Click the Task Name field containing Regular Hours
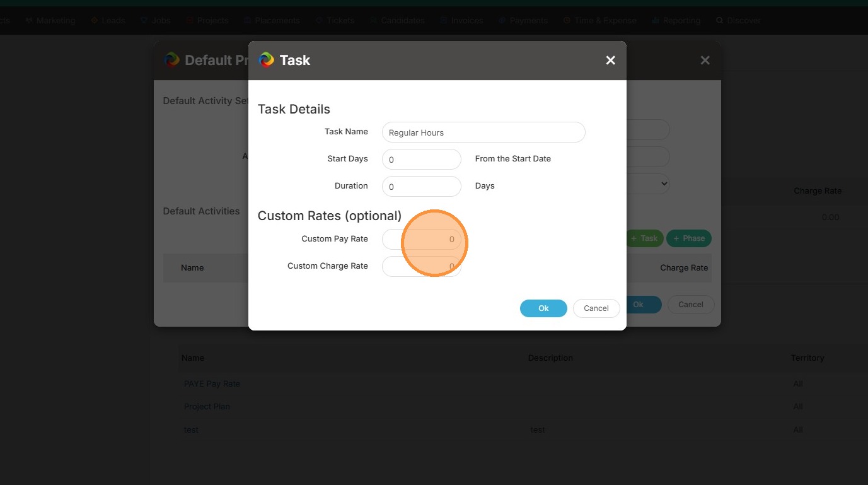Image resolution: width=868 pixels, height=485 pixels. (483, 132)
